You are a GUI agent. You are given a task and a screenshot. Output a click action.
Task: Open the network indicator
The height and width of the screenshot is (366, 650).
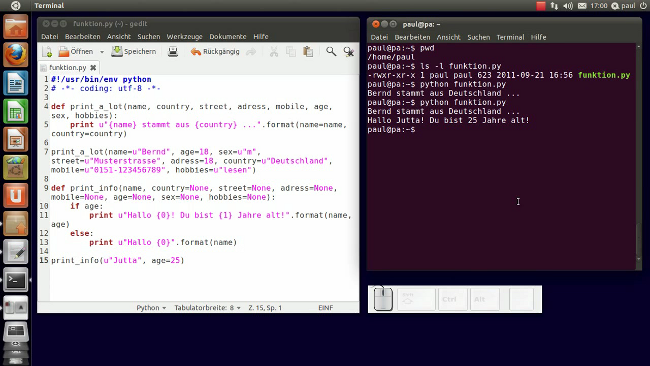[554, 5]
